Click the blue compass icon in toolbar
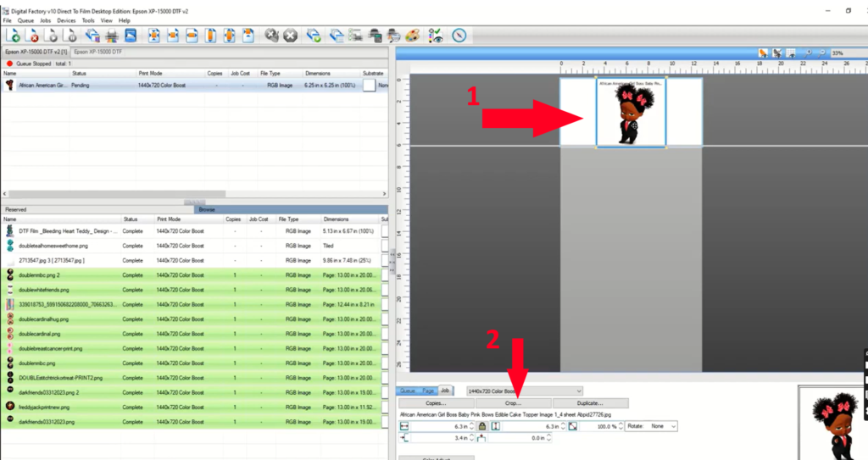The width and height of the screenshot is (868, 460). (x=459, y=36)
